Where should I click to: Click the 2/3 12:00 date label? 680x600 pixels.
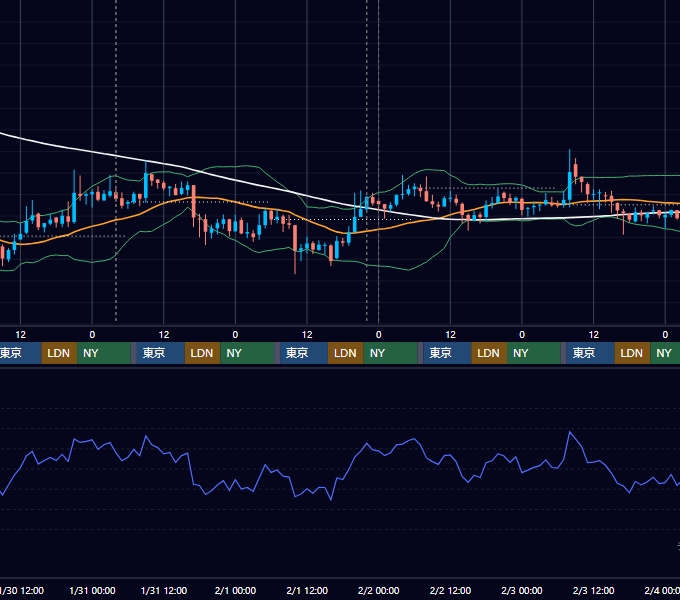point(593,590)
